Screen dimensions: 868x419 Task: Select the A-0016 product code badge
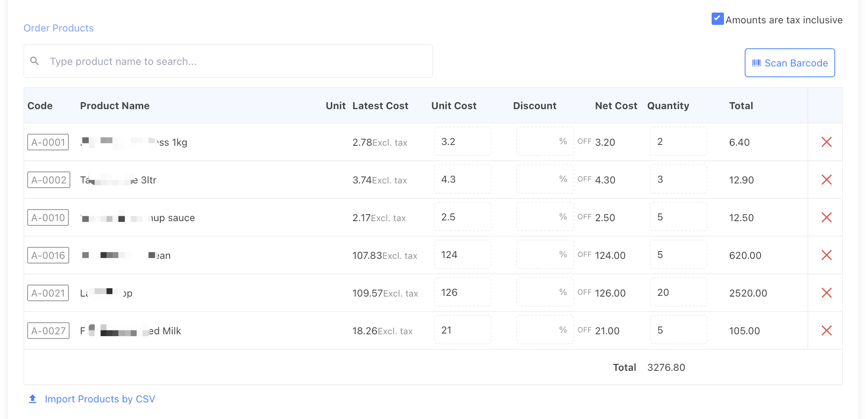(48, 255)
